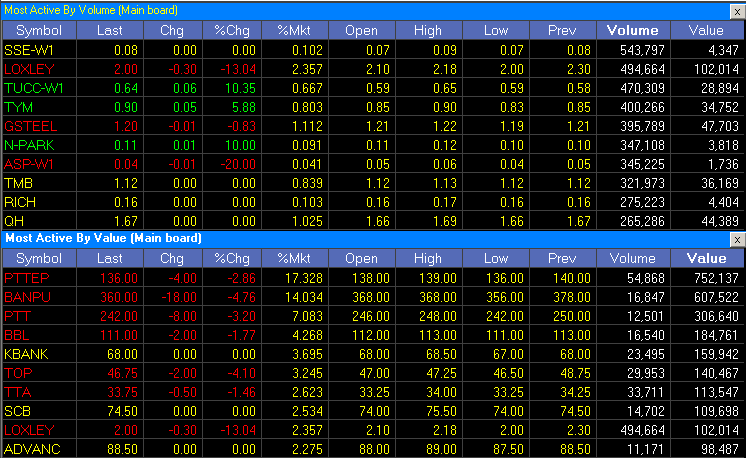
Task: Click BANPU change -18.00
Action: 179,297
